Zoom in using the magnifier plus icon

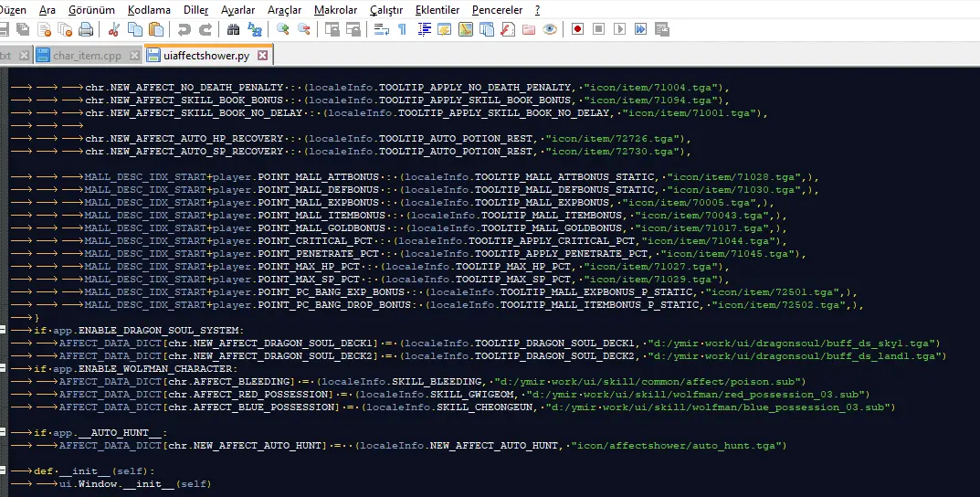282,29
